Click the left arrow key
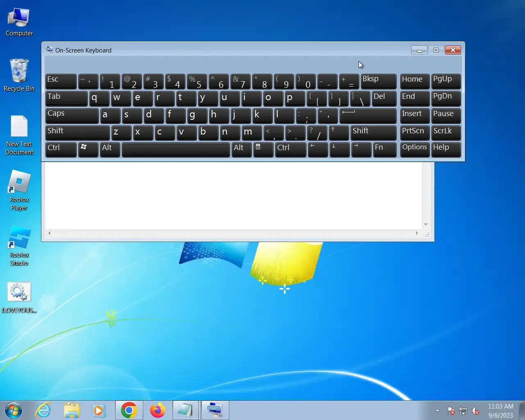 coord(318,150)
